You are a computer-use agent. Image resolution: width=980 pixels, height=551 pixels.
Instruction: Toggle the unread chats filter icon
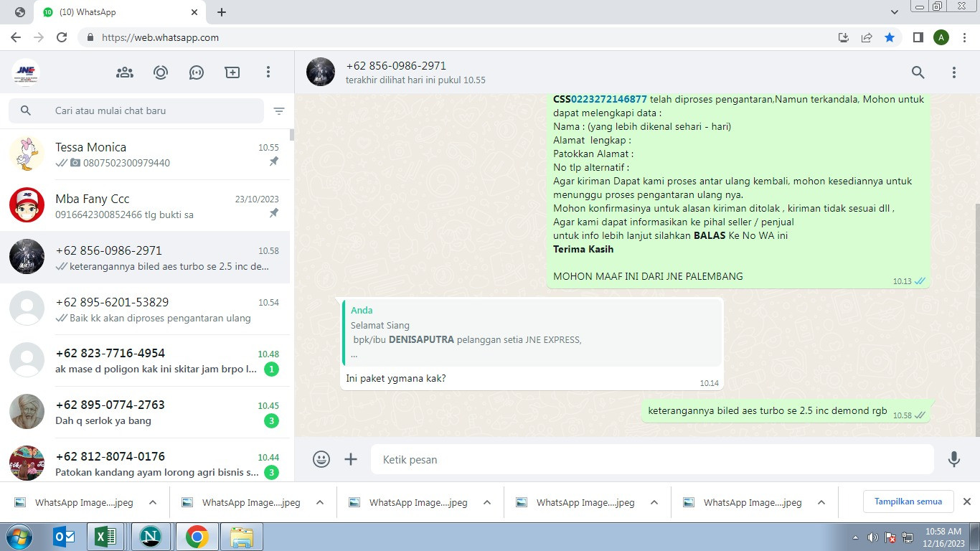279,111
